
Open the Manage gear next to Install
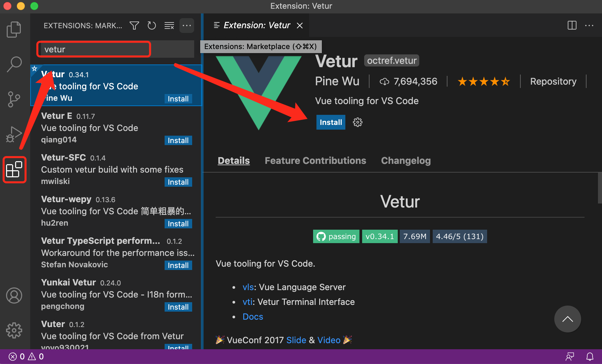[x=357, y=122]
